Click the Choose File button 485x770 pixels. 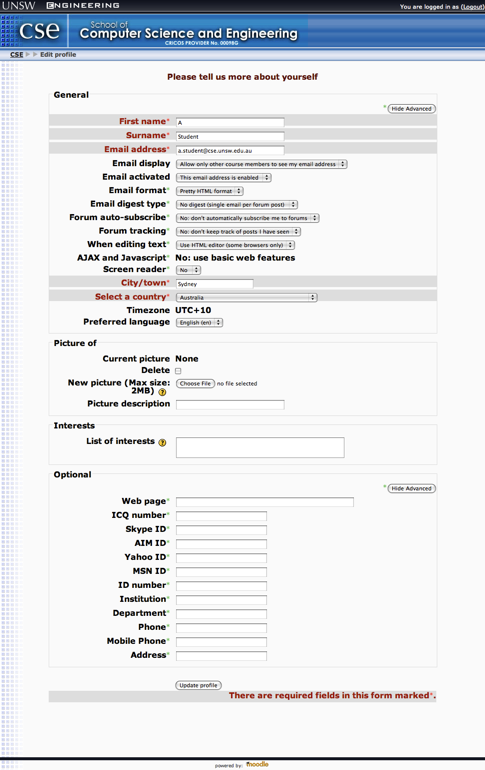(195, 384)
